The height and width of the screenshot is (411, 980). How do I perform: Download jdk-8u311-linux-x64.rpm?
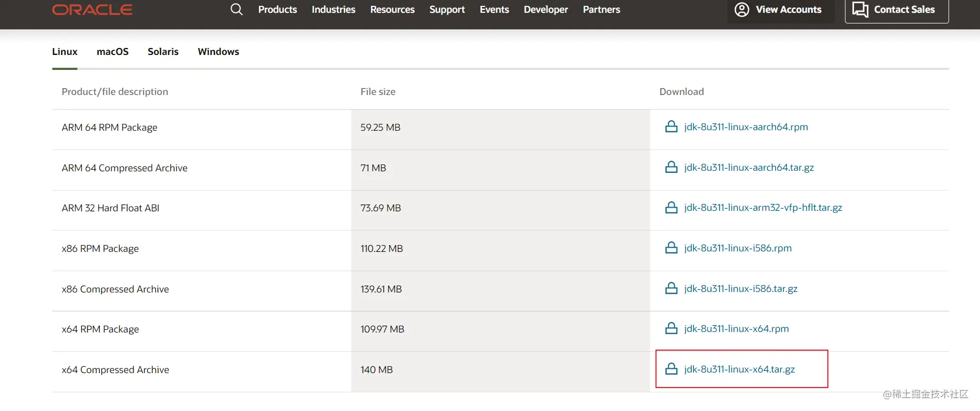pyautogui.click(x=737, y=329)
